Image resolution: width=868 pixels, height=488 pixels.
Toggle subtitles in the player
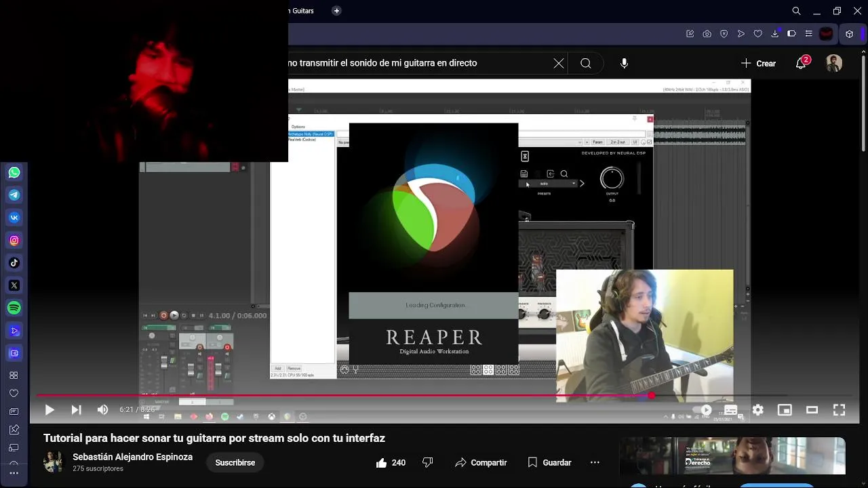[x=731, y=410]
